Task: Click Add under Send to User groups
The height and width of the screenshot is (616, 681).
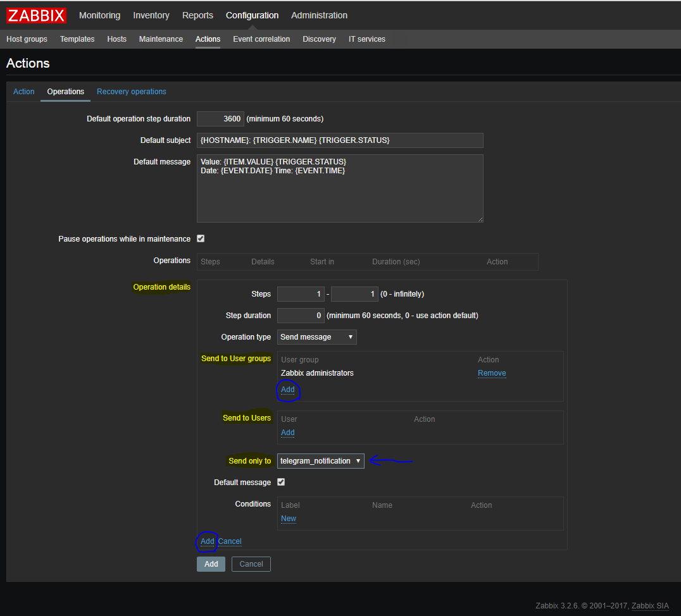Action: click(287, 390)
